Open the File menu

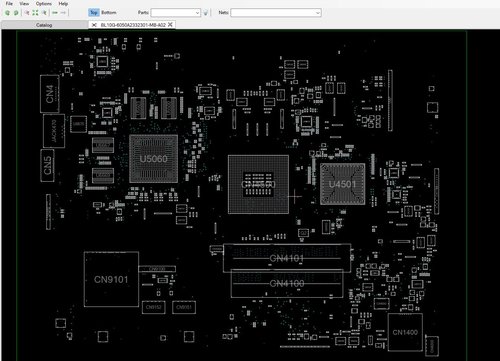tap(9, 3)
